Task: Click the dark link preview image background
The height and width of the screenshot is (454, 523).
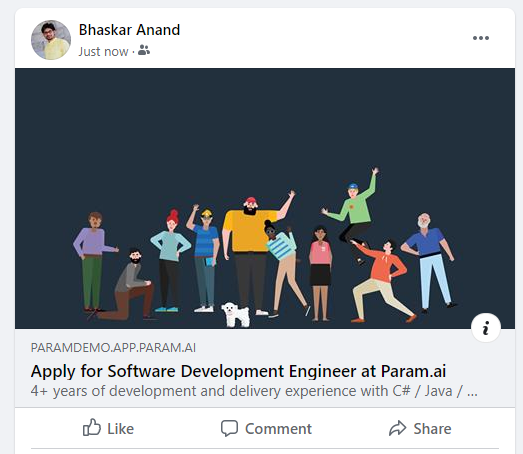Action: (265, 127)
